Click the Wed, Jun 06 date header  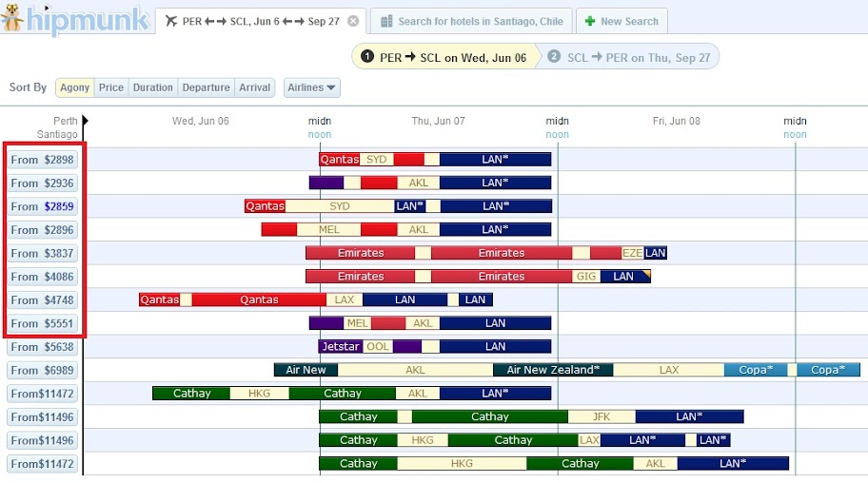click(x=201, y=121)
